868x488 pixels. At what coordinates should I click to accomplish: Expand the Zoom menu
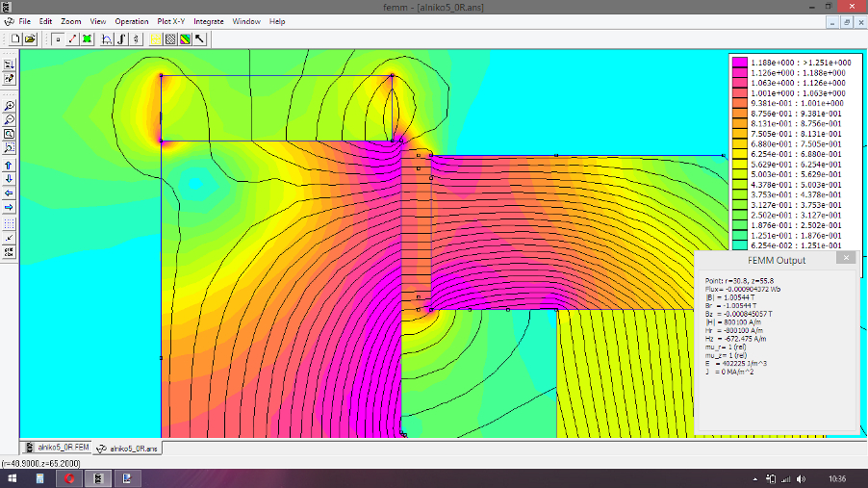coord(71,21)
